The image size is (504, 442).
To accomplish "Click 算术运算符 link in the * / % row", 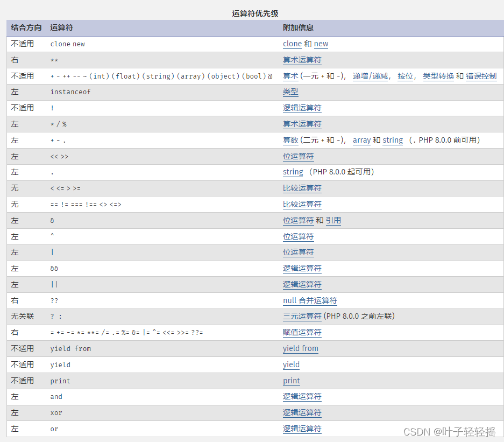I will tap(302, 124).
